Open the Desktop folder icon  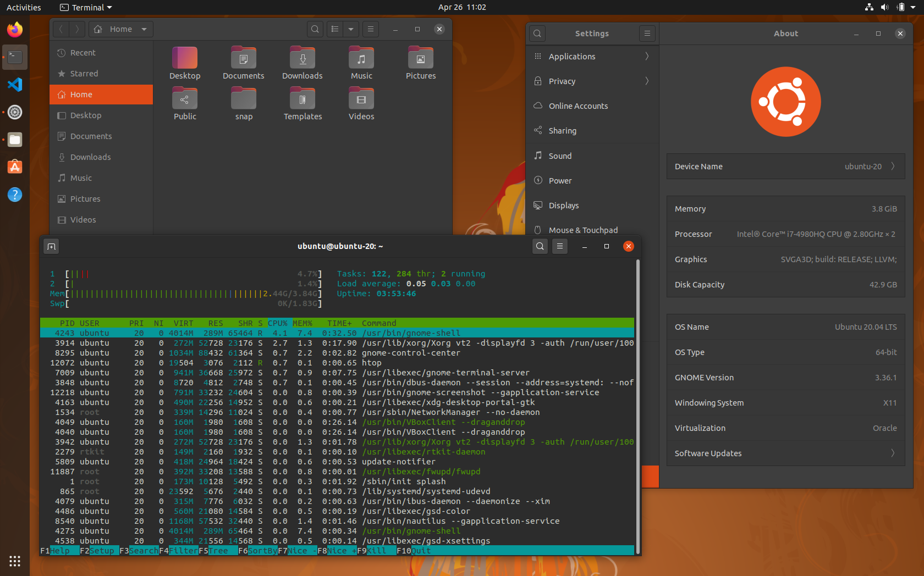point(185,64)
